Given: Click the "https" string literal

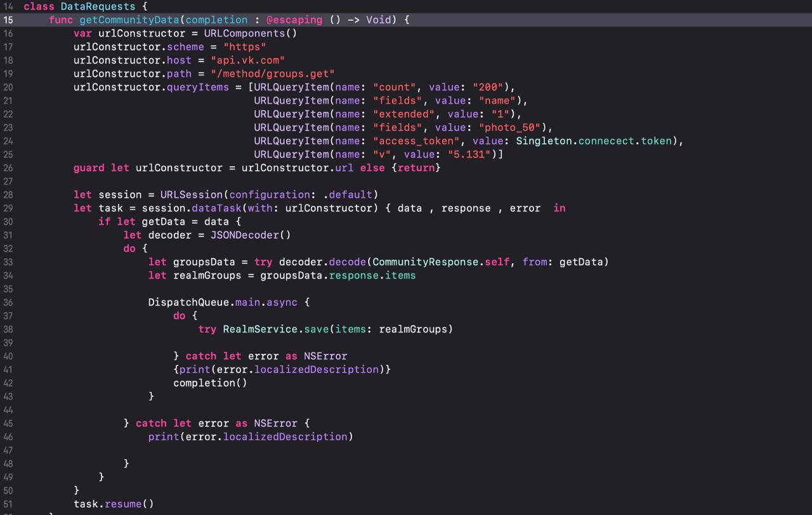Looking at the screenshot, I should (x=244, y=47).
